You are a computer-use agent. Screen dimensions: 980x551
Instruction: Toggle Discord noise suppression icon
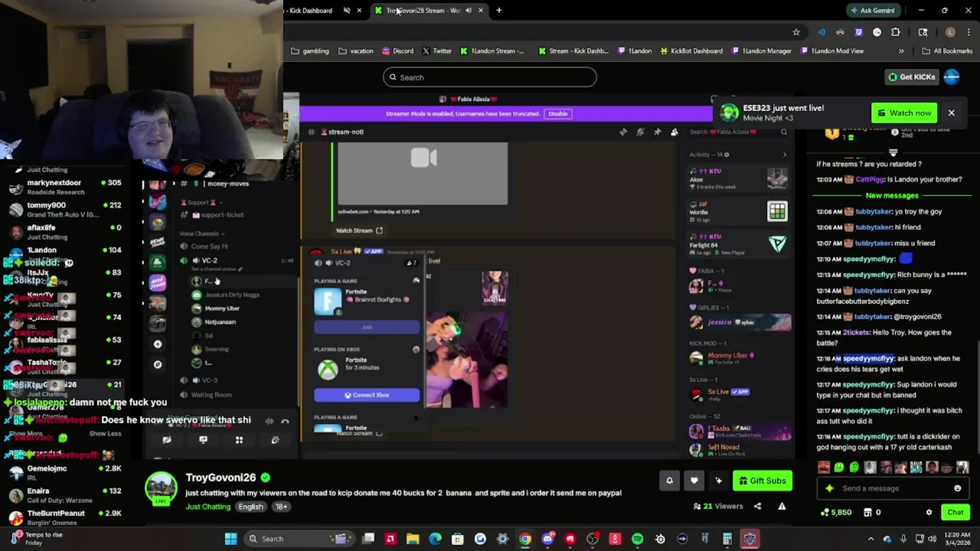click(x=269, y=421)
